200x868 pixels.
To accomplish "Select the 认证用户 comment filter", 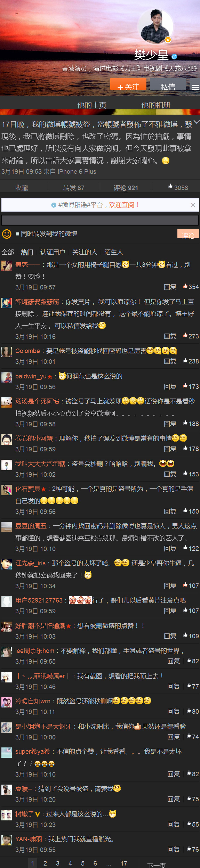I will point(53,252).
